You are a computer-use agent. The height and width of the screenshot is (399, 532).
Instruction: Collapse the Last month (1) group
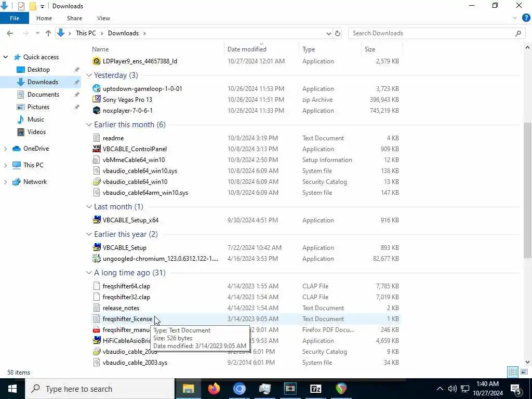click(89, 207)
